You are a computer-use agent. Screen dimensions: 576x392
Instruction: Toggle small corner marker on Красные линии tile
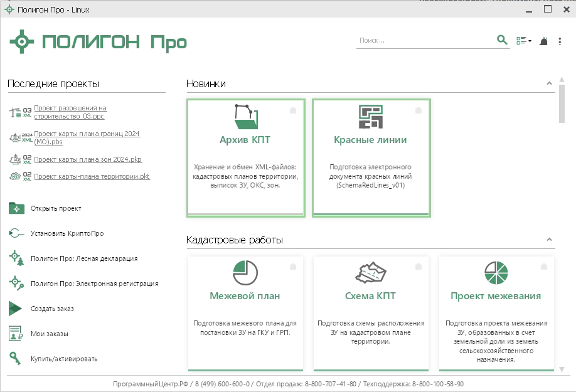click(419, 110)
